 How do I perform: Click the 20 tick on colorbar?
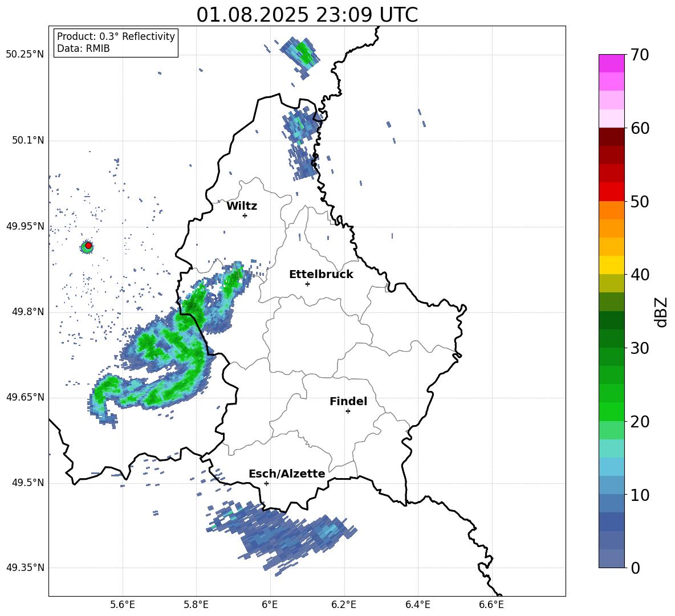coord(640,422)
